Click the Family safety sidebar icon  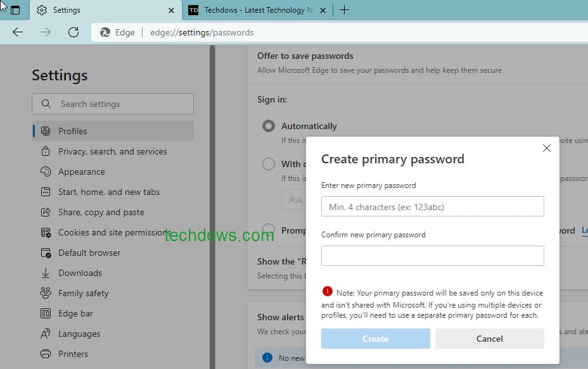(44, 293)
